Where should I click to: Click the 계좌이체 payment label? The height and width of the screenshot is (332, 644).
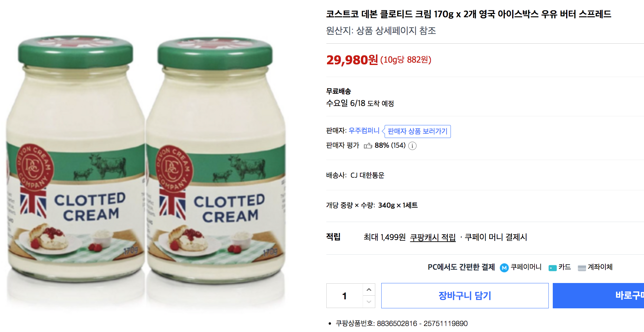click(600, 267)
